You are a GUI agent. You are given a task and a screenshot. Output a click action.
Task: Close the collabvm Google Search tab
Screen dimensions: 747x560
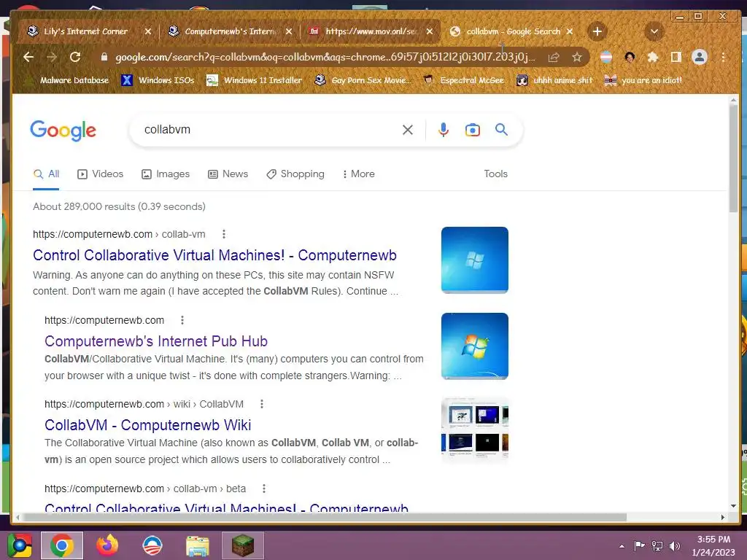click(570, 31)
